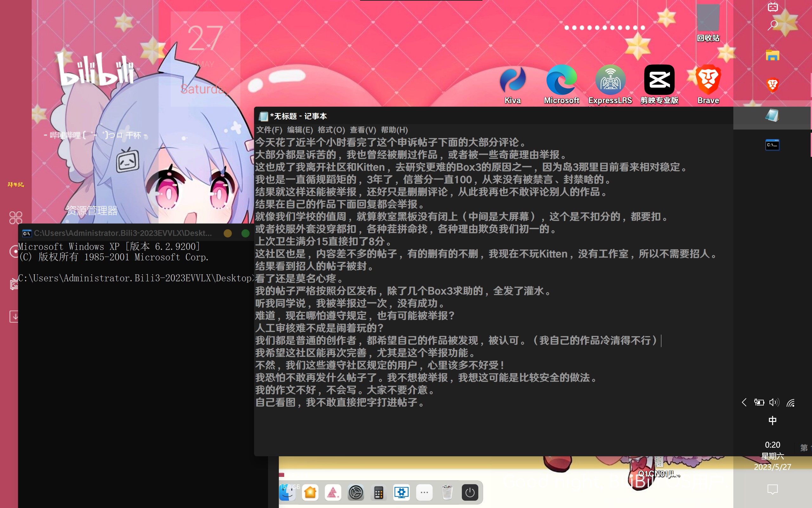The width and height of the screenshot is (812, 508).
Task: Open Kiva desktop shortcut
Action: click(x=513, y=85)
